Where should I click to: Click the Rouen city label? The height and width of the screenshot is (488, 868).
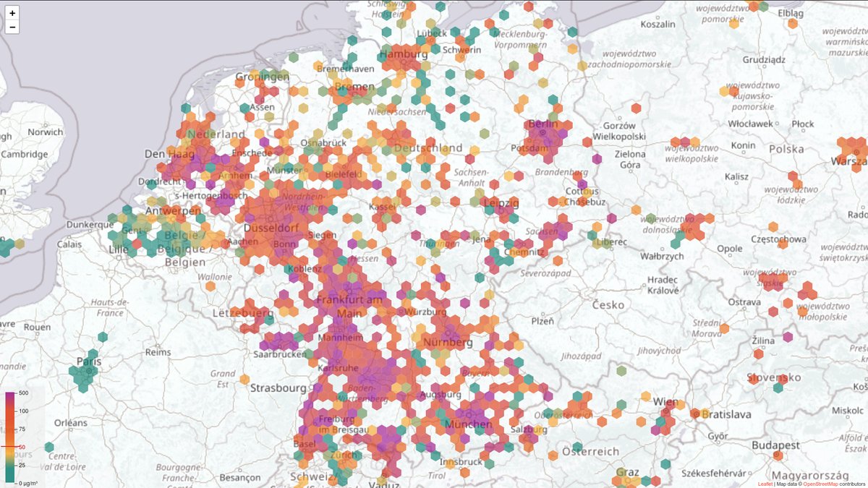(x=36, y=327)
